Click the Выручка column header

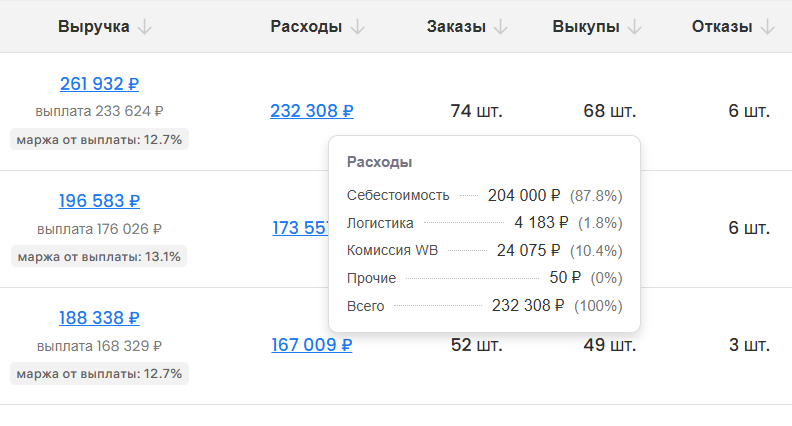tap(93, 26)
